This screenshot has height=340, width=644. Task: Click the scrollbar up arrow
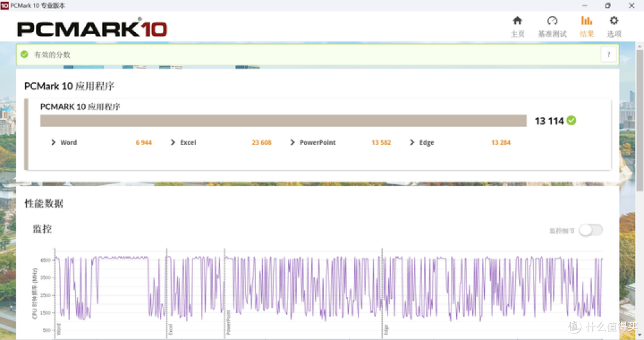[x=639, y=45]
